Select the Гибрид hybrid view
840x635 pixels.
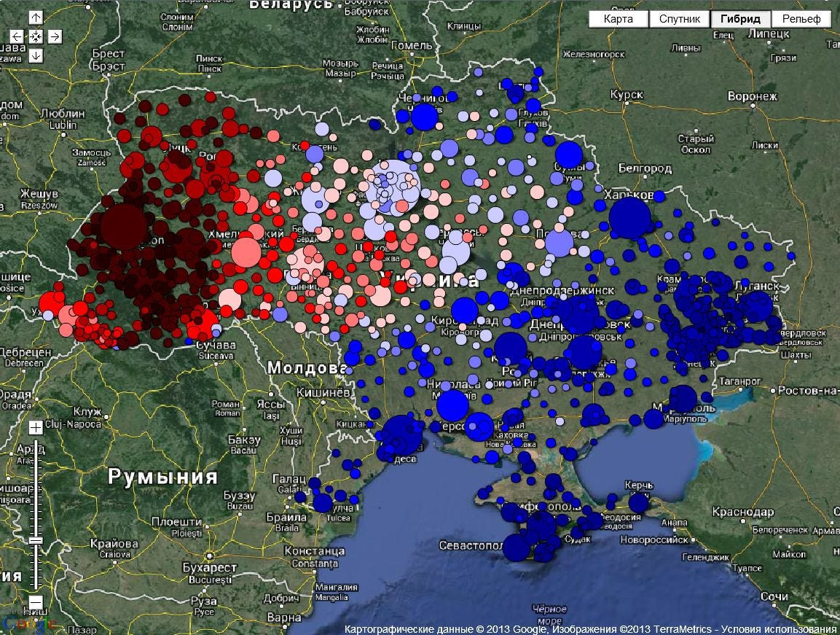click(740, 19)
